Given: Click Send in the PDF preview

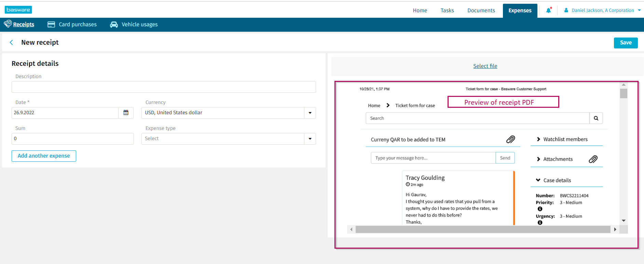Looking at the screenshot, I should [505, 158].
